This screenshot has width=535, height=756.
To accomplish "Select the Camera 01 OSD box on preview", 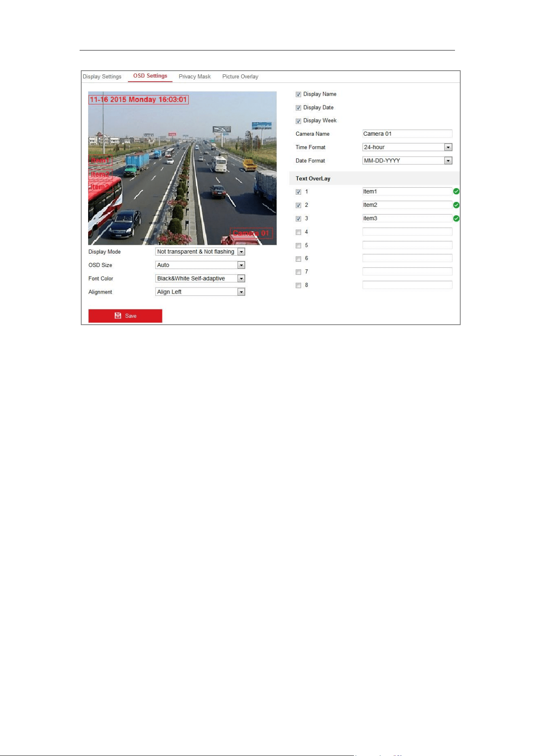I will 251,233.
